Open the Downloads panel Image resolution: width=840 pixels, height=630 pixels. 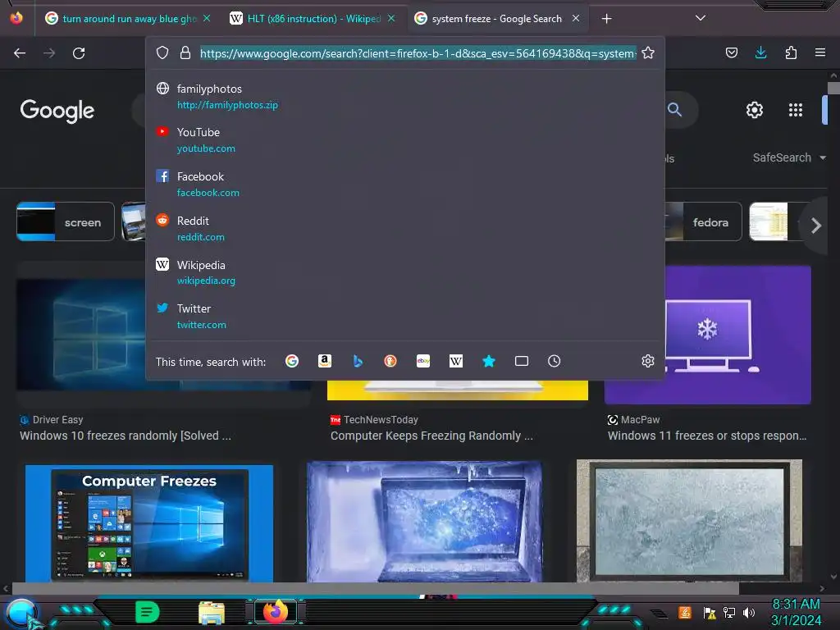click(760, 52)
